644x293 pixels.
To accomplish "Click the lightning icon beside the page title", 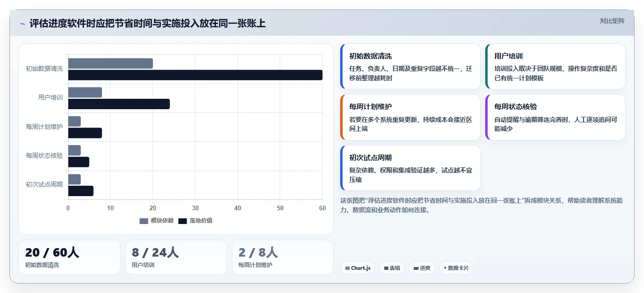I will 22,24.
